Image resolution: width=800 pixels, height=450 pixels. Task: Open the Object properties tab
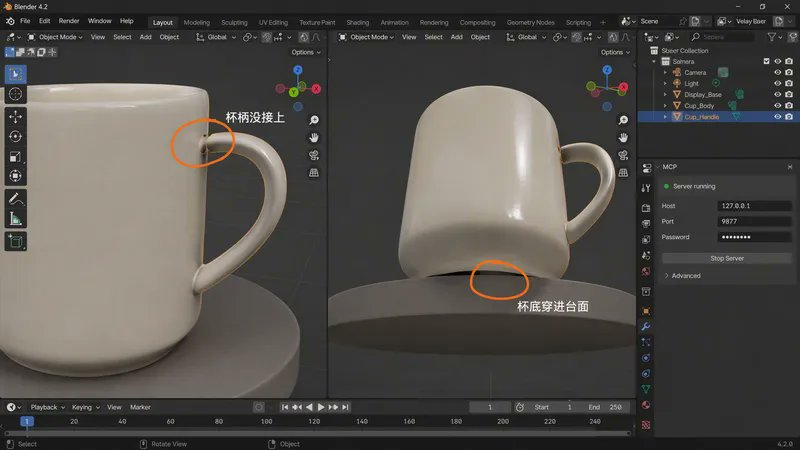[646, 311]
